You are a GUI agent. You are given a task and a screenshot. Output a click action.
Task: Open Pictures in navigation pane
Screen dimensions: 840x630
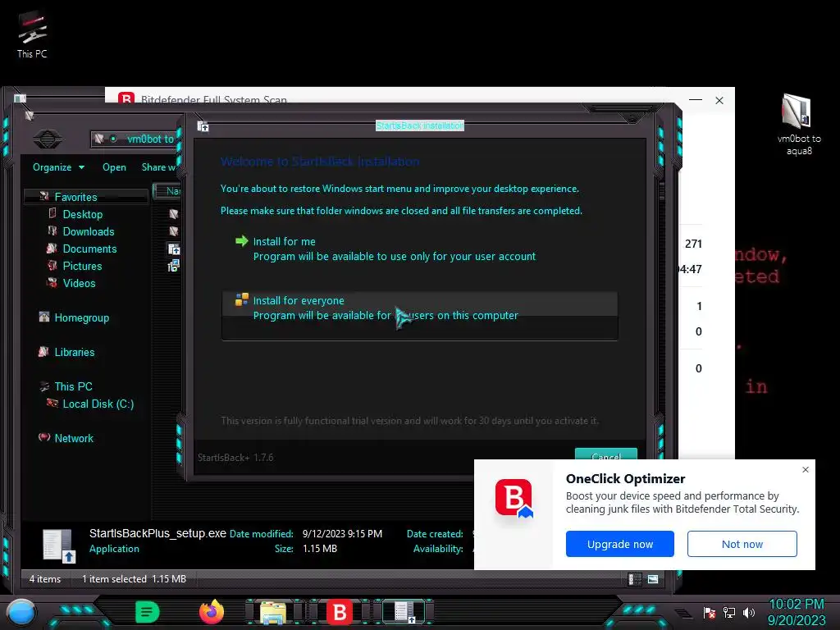(82, 266)
